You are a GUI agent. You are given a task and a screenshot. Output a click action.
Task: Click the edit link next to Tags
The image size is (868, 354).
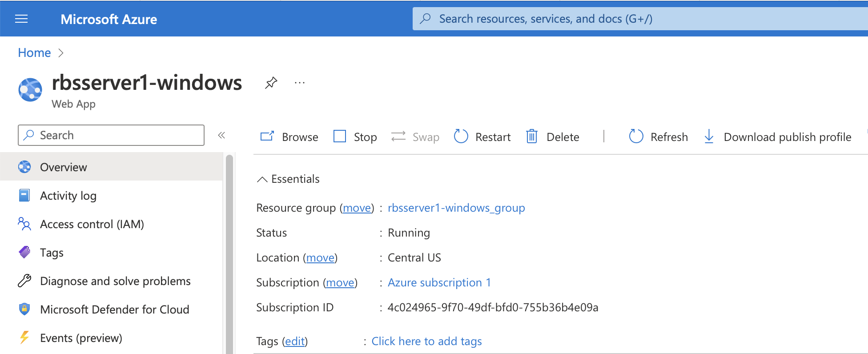295,341
